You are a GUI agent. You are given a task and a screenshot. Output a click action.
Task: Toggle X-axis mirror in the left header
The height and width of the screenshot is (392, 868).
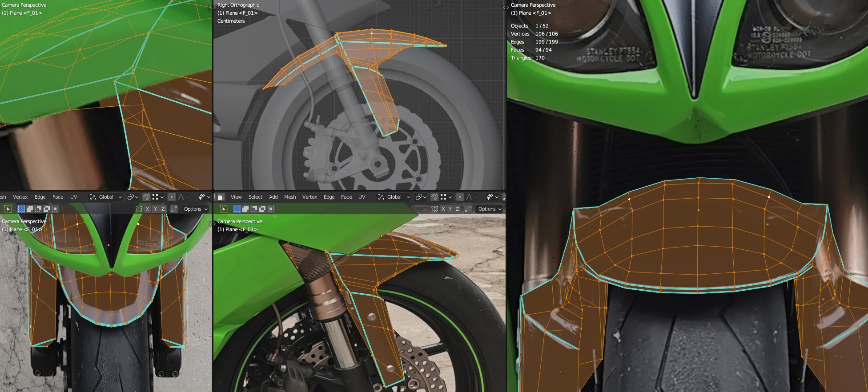point(148,209)
